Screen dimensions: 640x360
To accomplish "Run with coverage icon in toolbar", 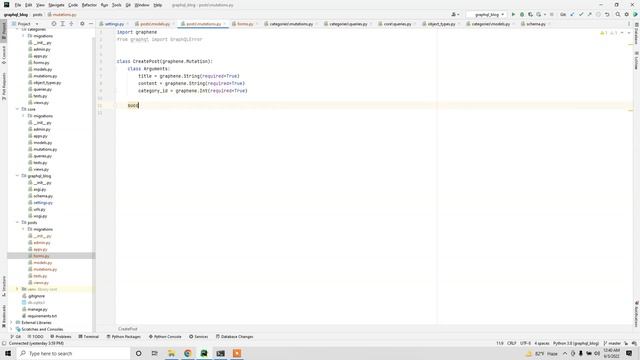I will point(530,14).
